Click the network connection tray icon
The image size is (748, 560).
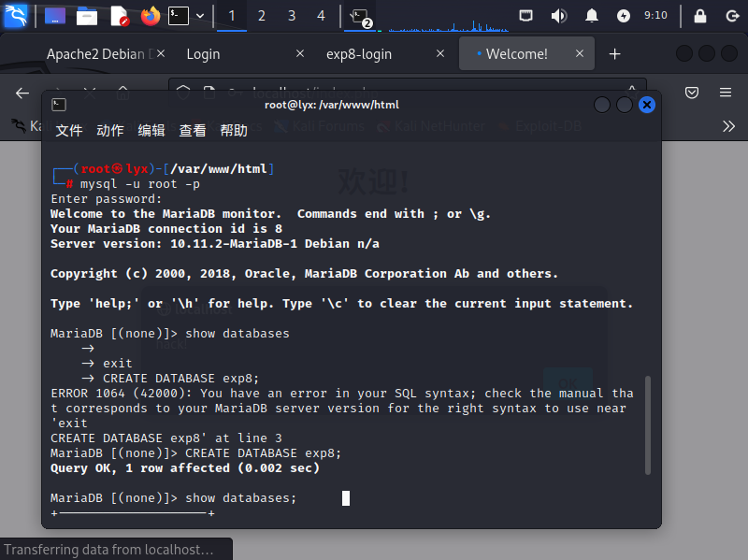[525, 16]
